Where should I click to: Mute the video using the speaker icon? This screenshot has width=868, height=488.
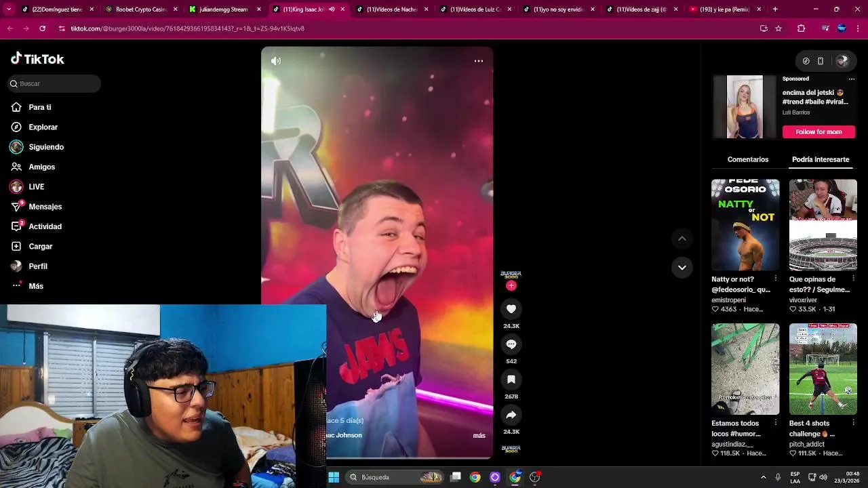276,61
